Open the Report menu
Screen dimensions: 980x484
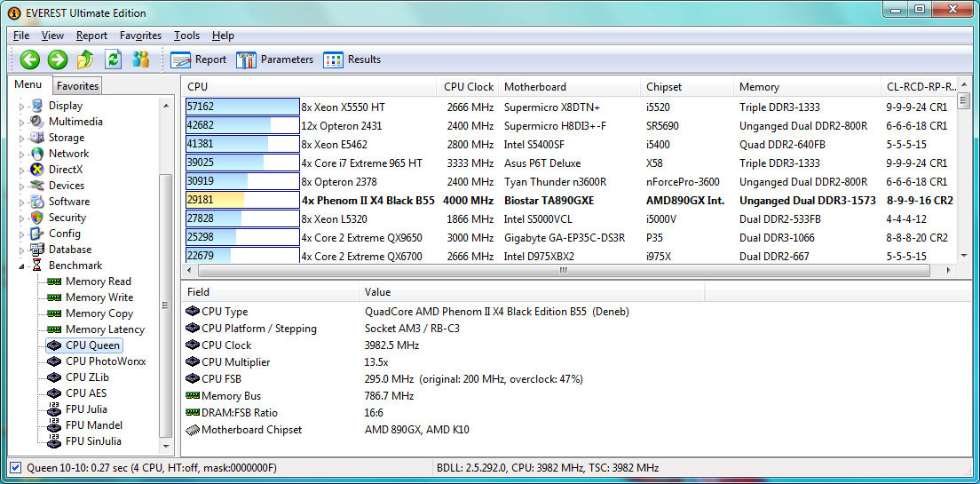(92, 36)
